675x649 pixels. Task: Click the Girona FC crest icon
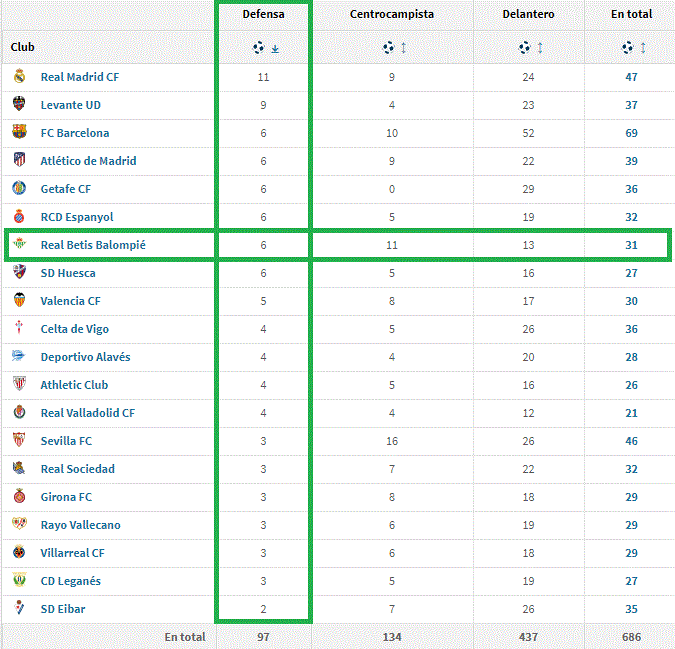pyautogui.click(x=19, y=497)
